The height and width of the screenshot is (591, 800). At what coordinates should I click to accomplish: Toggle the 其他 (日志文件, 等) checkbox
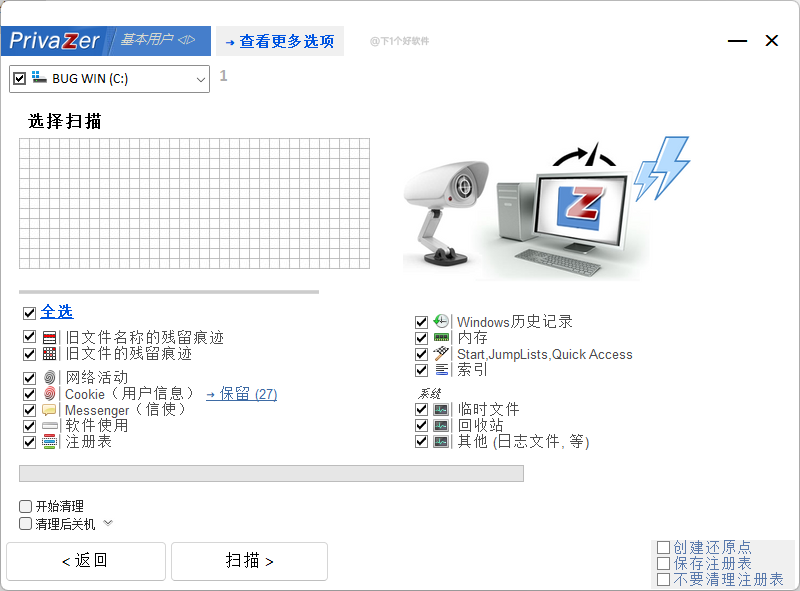point(421,441)
